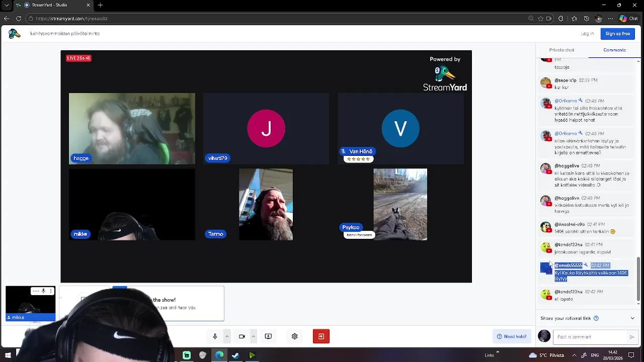Click Microsoft Edge in the taskbar
This screenshot has height=362, width=644.
pyautogui.click(x=219, y=355)
